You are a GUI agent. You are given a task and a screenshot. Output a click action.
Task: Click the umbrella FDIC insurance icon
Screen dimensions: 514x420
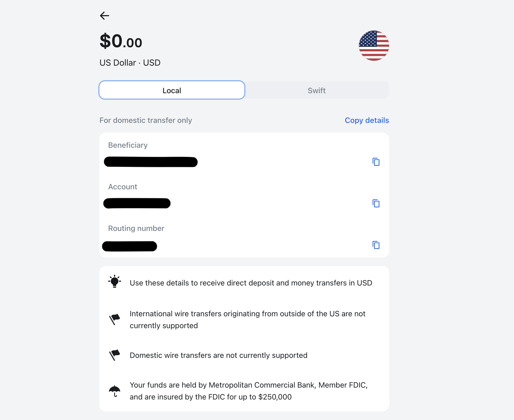click(x=115, y=391)
